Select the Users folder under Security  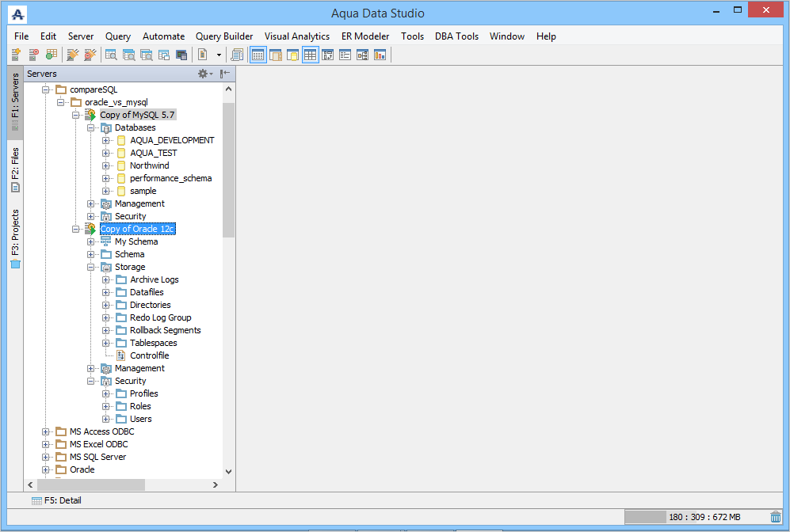click(140, 419)
